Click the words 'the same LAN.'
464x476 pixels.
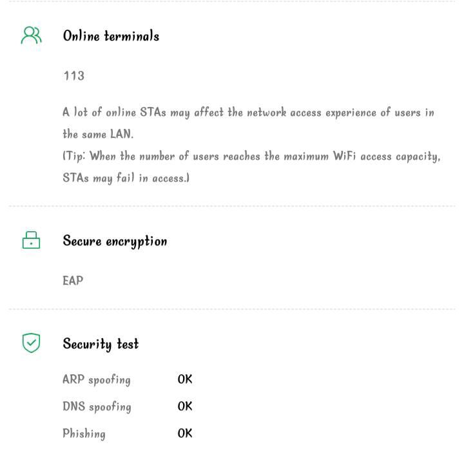98,134
